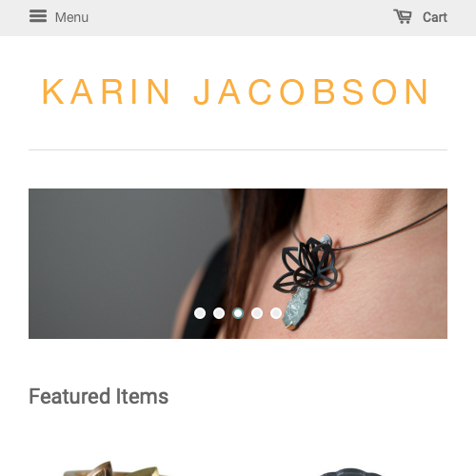Select the first slideshow dot
Screen dimensions: 476x476
click(200, 313)
